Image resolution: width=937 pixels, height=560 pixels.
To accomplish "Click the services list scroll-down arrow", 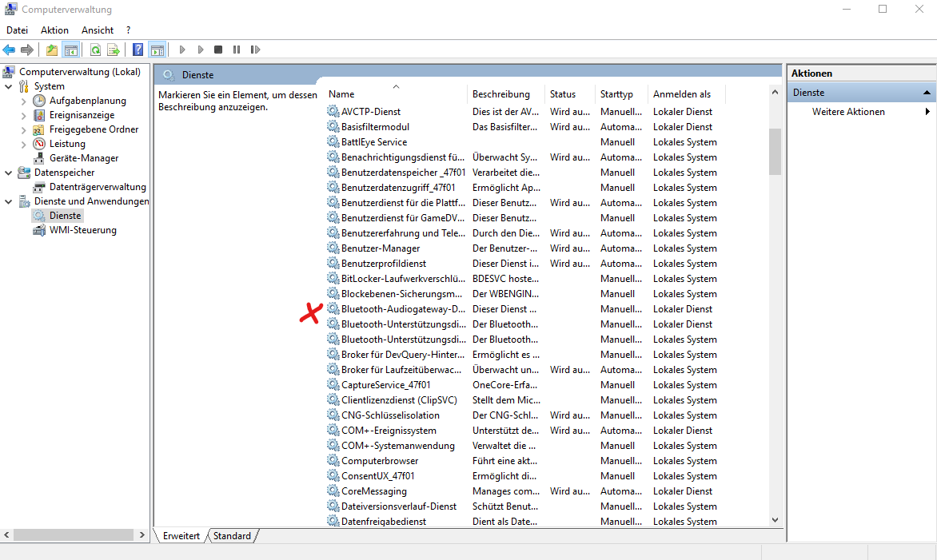I will (x=775, y=520).
